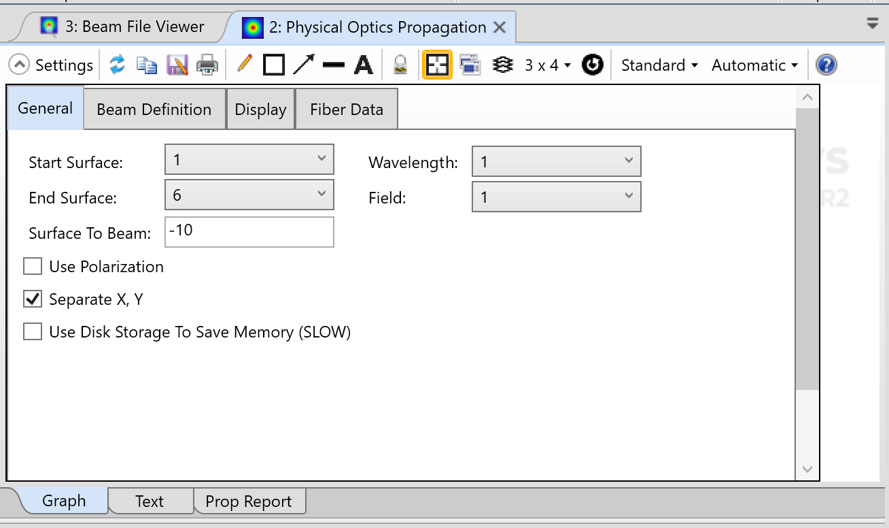
Task: Select the line draw tool
Action: [x=333, y=65]
